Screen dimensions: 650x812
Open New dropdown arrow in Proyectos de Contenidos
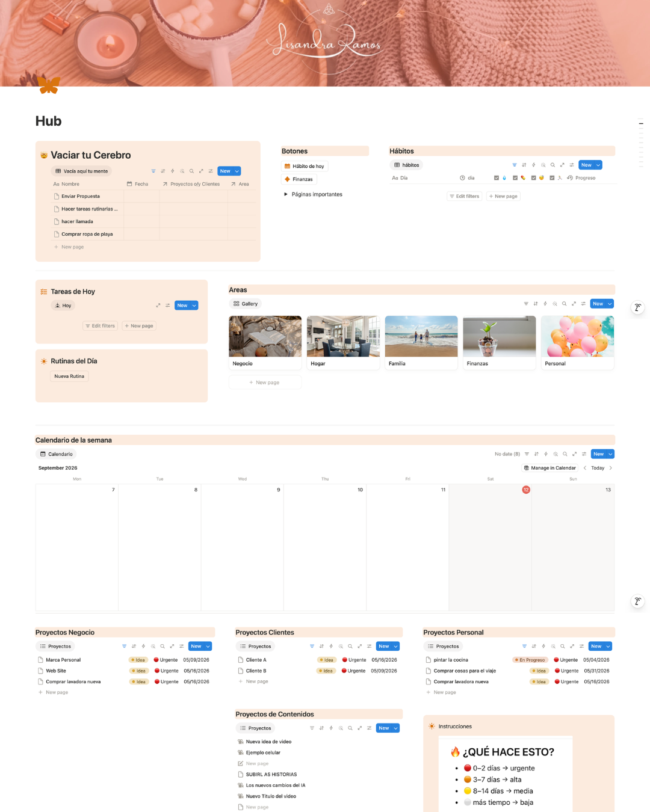pyautogui.click(x=396, y=728)
